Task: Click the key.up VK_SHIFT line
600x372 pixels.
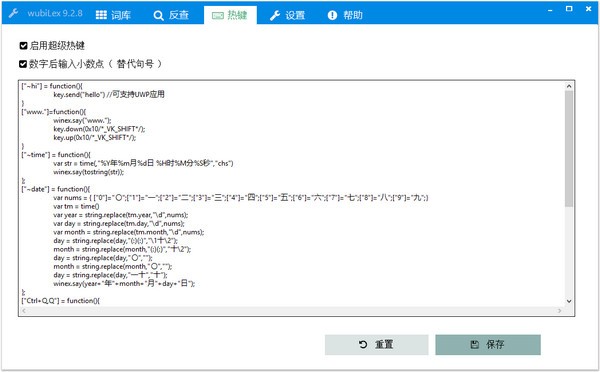Action: pyautogui.click(x=95, y=137)
